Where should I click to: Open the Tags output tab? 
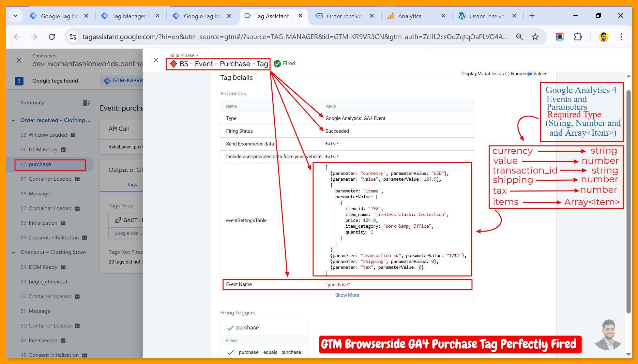(132, 185)
